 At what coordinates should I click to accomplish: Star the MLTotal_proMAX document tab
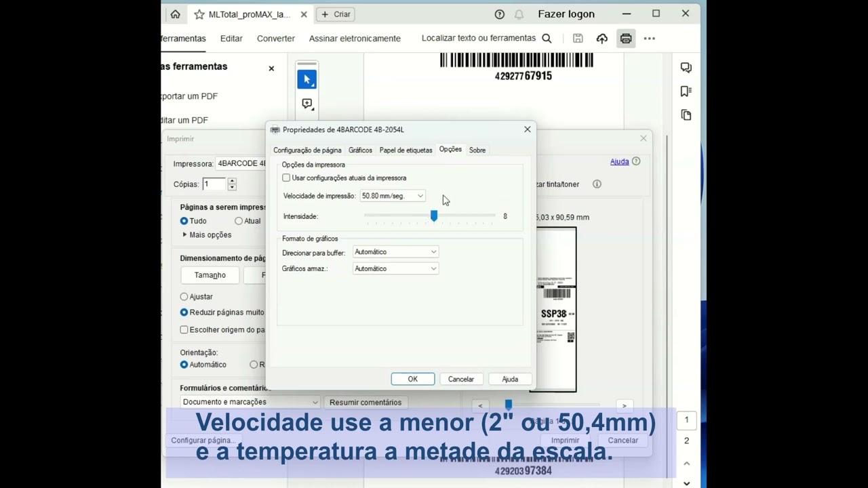point(199,14)
